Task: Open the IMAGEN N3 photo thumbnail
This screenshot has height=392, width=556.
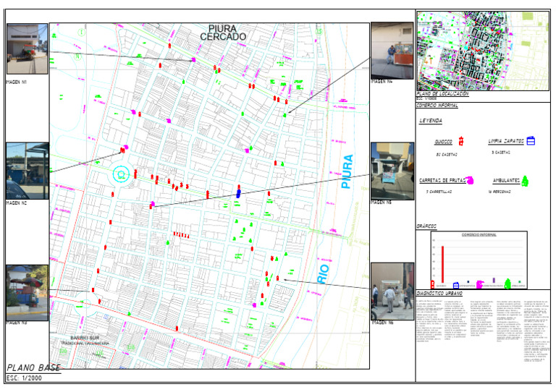Action: (x=27, y=293)
